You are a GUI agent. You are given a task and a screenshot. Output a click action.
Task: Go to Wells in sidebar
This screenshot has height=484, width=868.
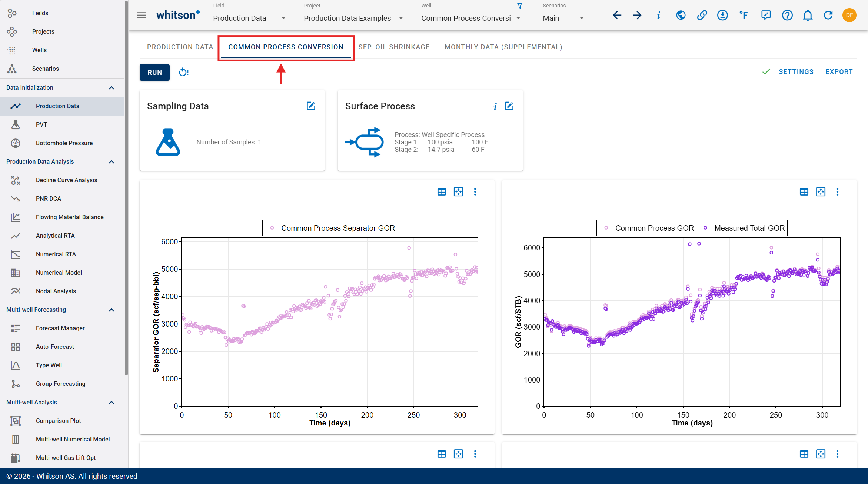[62, 50]
